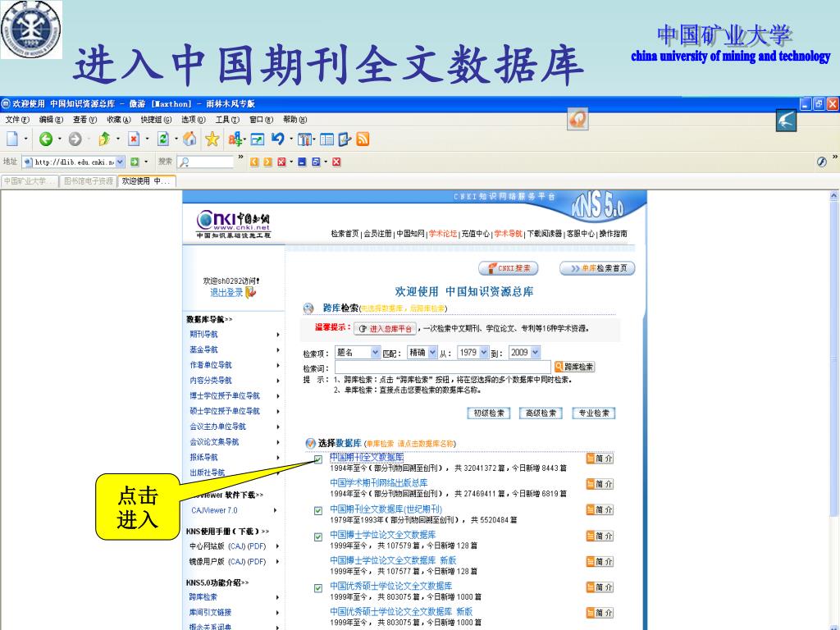
Task: Open the 中国期刊全文数据库 link
Action: point(367,458)
